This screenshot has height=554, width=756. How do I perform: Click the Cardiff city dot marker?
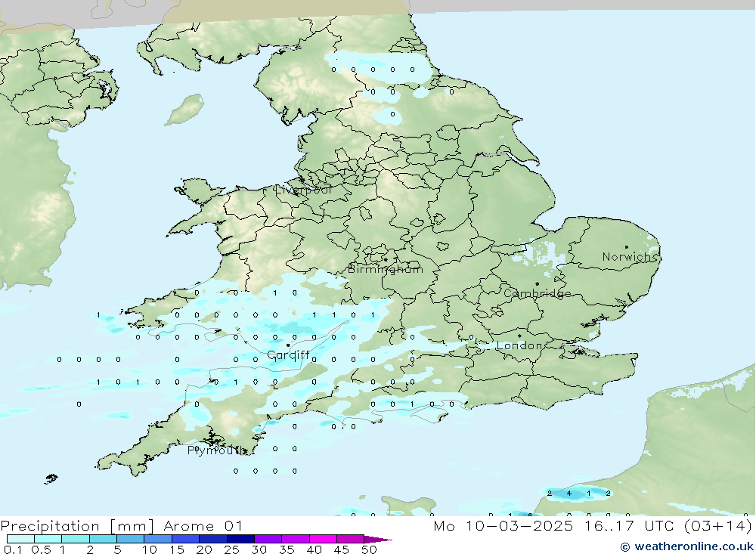click(288, 345)
